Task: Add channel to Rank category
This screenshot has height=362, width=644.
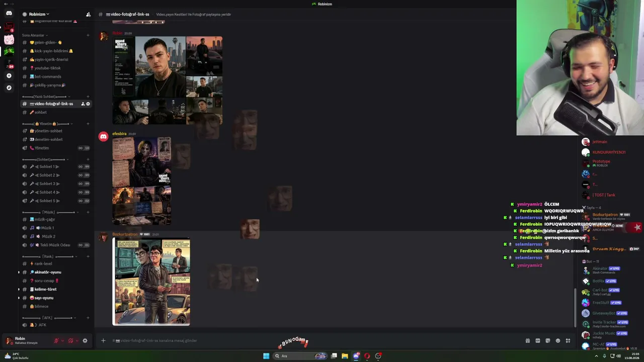Action: [88, 256]
